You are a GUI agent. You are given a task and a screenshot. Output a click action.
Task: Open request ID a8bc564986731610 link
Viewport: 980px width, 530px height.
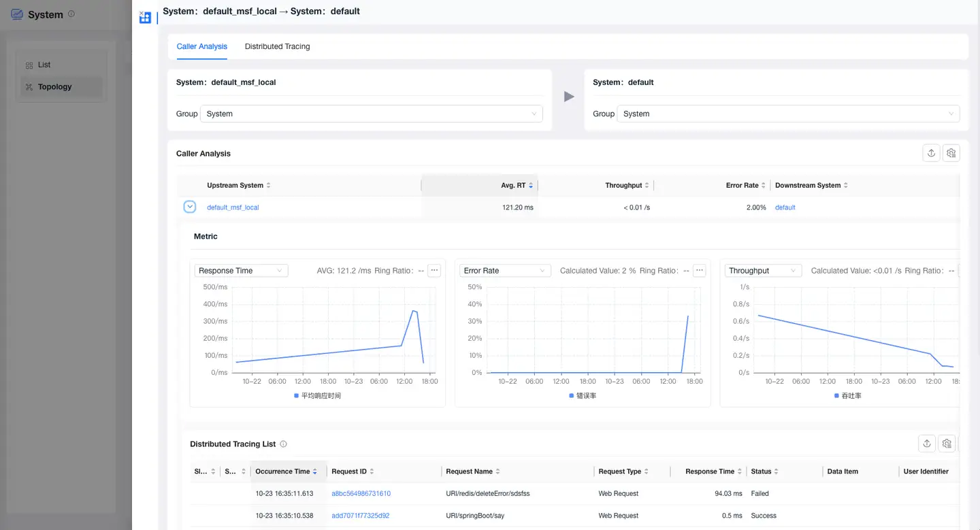tap(361, 494)
